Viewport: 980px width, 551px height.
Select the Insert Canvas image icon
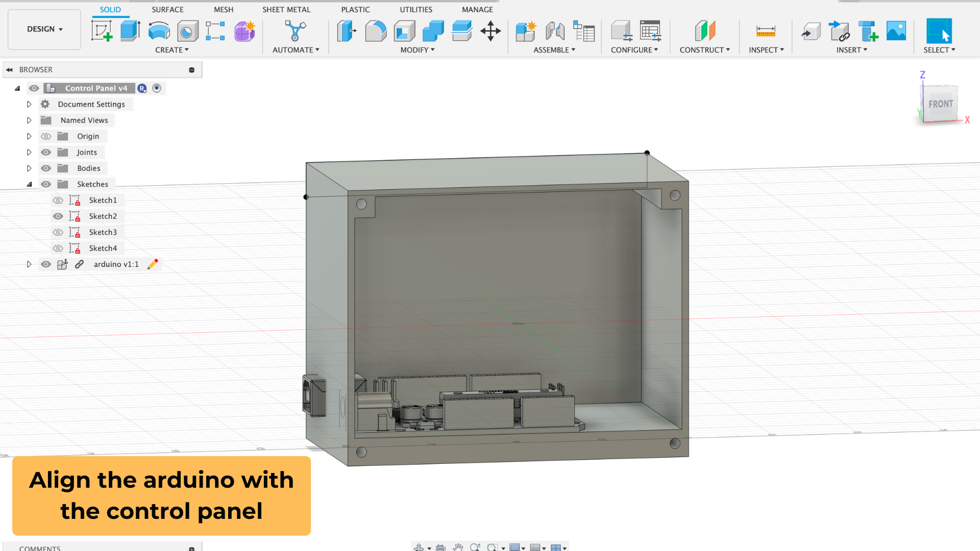coord(896,31)
